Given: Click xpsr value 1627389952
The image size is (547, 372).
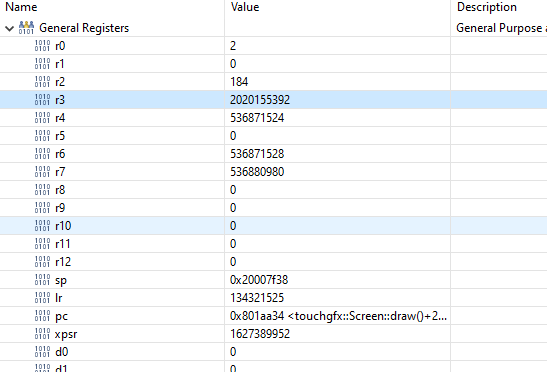Looking at the screenshot, I should [x=260, y=334].
